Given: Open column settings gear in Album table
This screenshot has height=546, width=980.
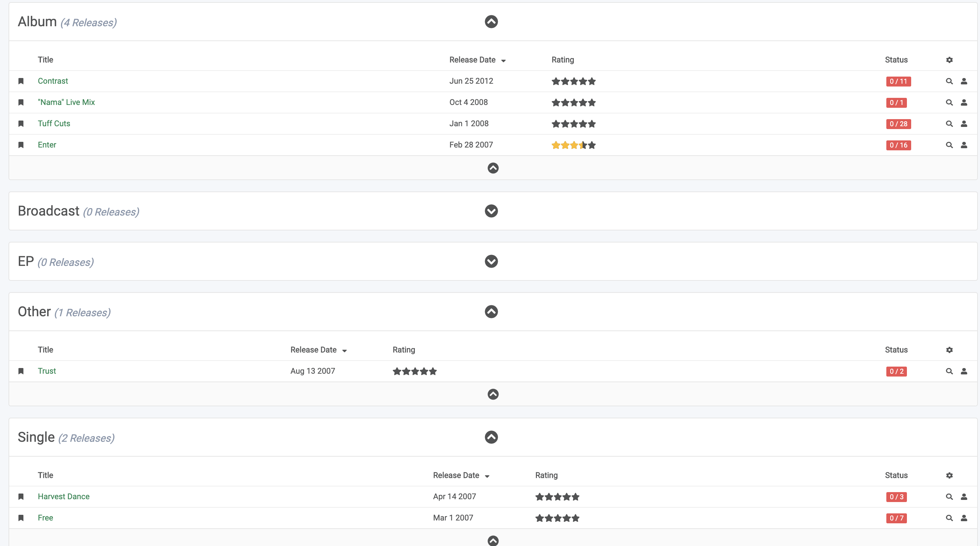Looking at the screenshot, I should [949, 60].
